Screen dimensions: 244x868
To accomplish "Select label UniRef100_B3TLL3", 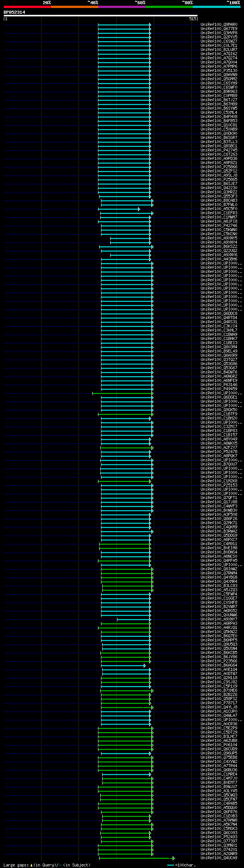I will click(219, 142).
